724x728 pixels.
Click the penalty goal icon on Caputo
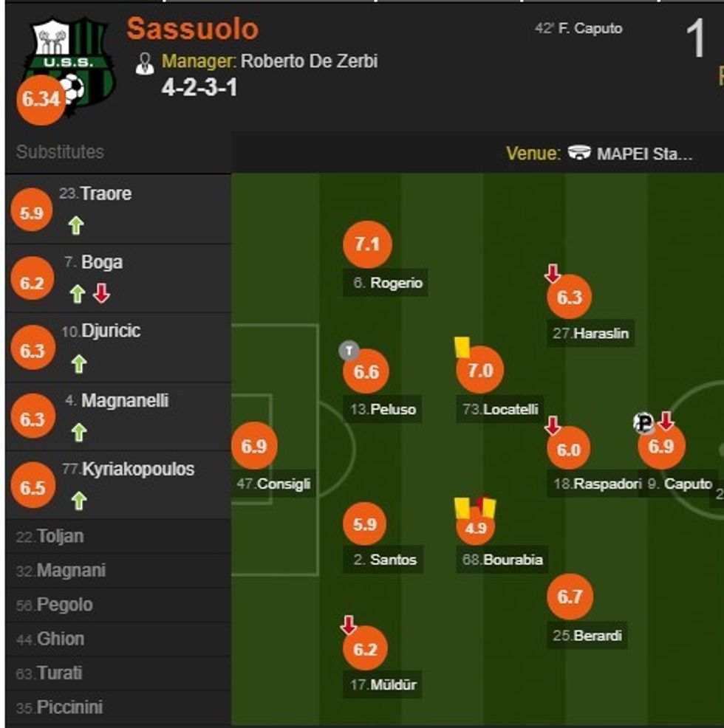(x=643, y=423)
